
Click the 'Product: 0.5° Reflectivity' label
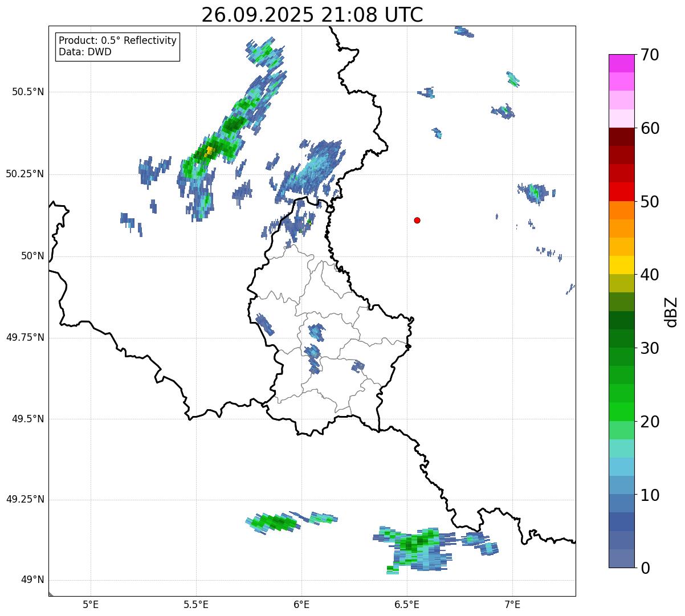pyautogui.click(x=117, y=40)
